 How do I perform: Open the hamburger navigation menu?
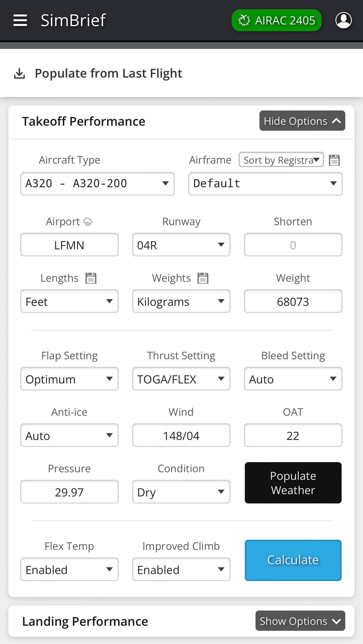point(20,20)
